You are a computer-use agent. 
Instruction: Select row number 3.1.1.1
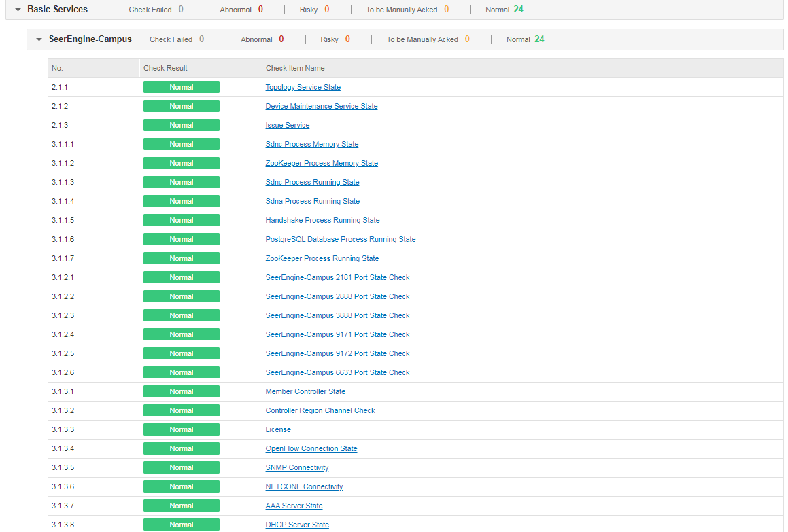(63, 144)
